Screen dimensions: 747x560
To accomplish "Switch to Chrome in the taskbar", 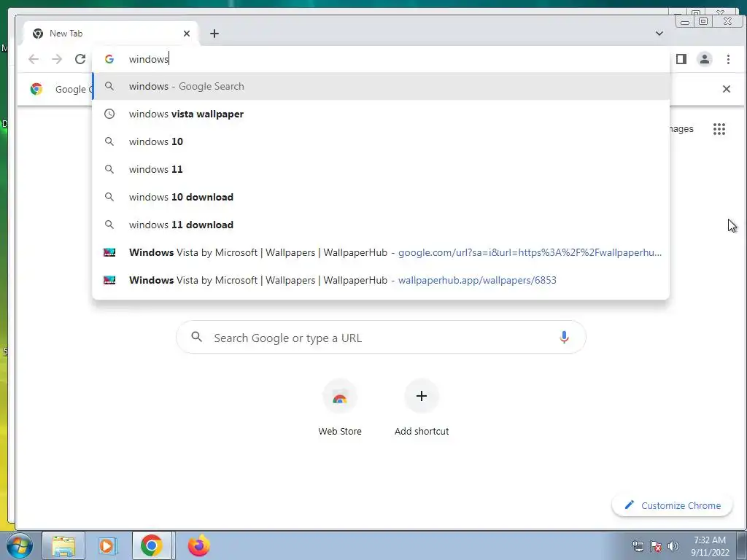I will click(x=152, y=545).
